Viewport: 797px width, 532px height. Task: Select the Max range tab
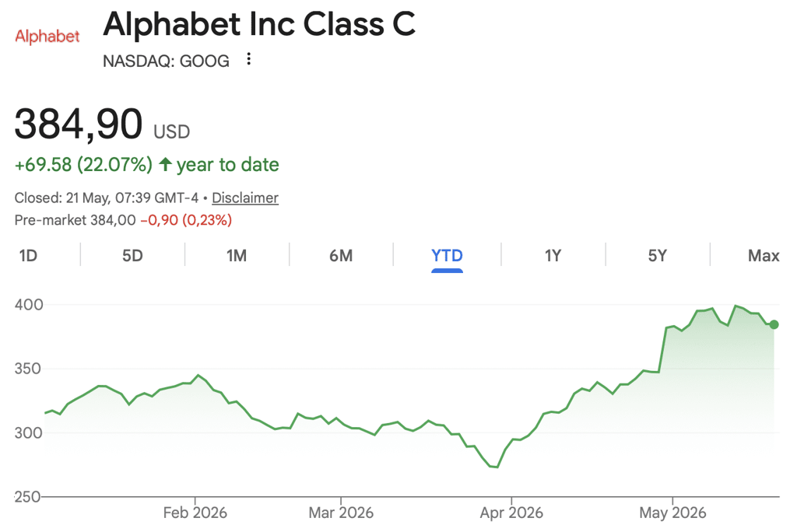click(x=764, y=256)
